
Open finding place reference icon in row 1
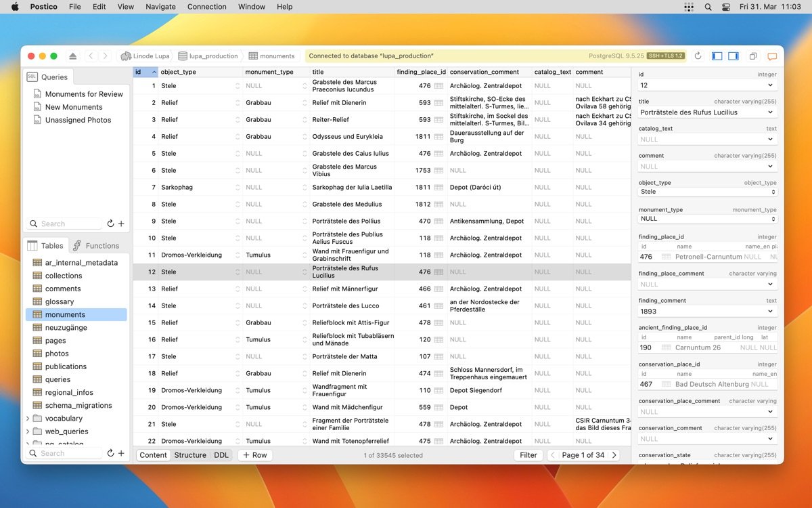pyautogui.click(x=438, y=86)
